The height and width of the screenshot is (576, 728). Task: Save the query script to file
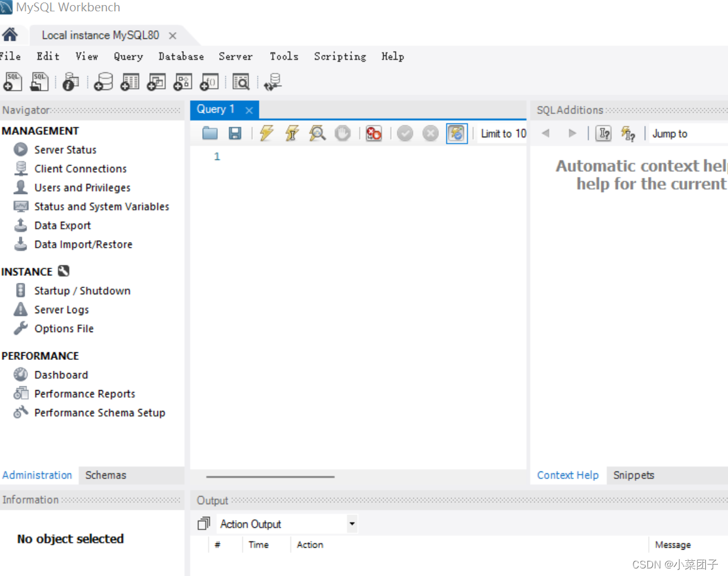tap(235, 134)
